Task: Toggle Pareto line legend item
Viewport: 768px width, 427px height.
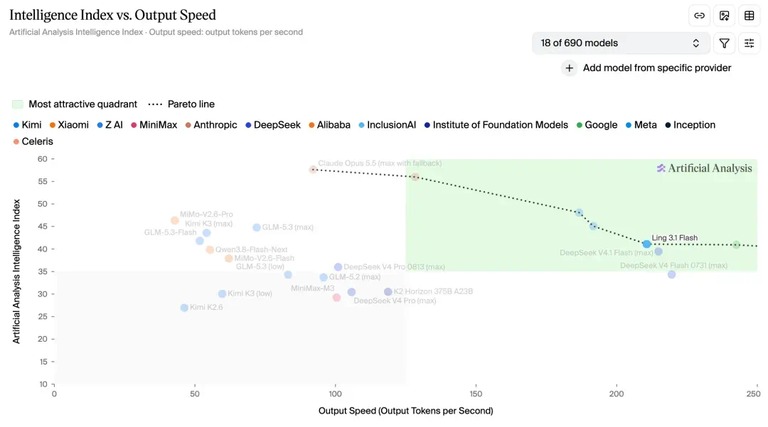Action: [x=181, y=104]
